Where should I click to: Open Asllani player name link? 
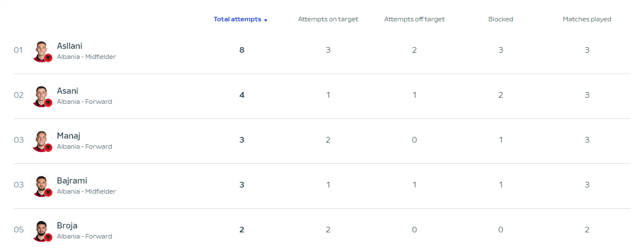[70, 46]
